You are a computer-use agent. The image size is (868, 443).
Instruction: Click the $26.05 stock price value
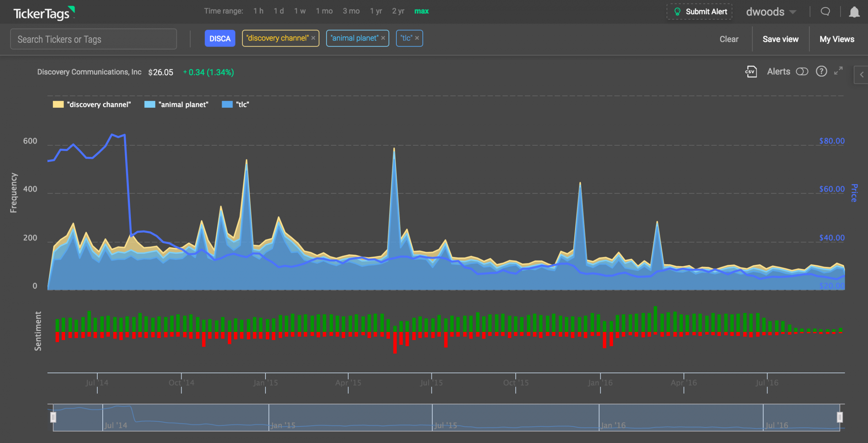(x=161, y=72)
